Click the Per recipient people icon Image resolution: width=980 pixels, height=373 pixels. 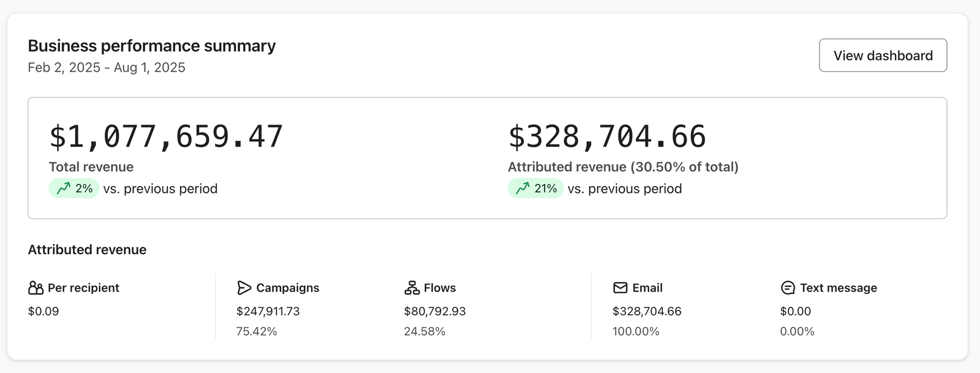36,288
